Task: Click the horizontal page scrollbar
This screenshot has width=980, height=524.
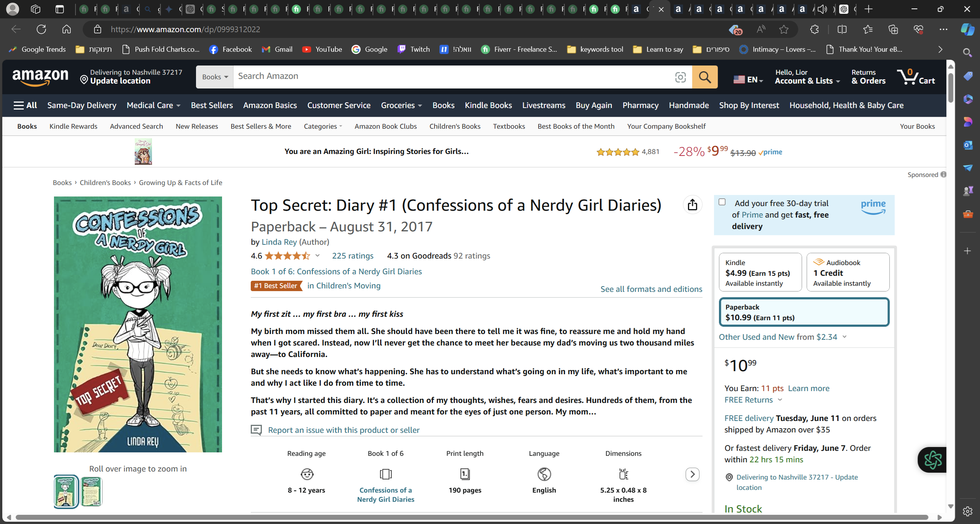Action: (472, 517)
